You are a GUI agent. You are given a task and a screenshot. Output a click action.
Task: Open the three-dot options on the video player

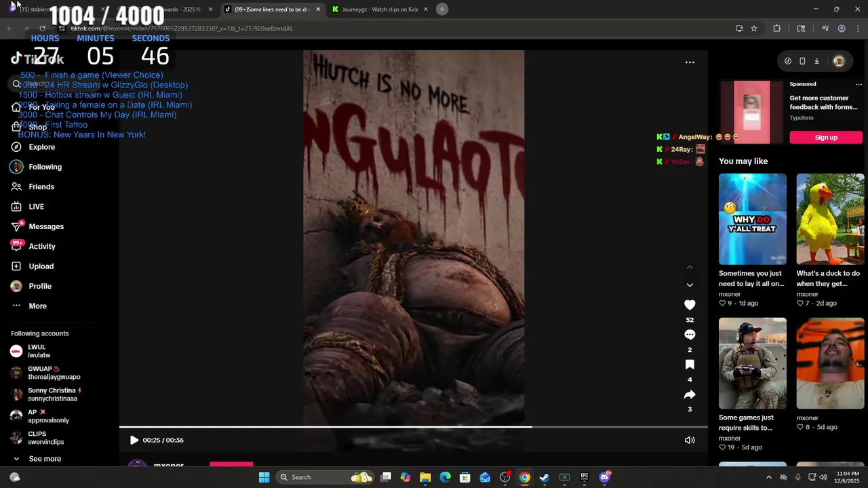tap(690, 62)
